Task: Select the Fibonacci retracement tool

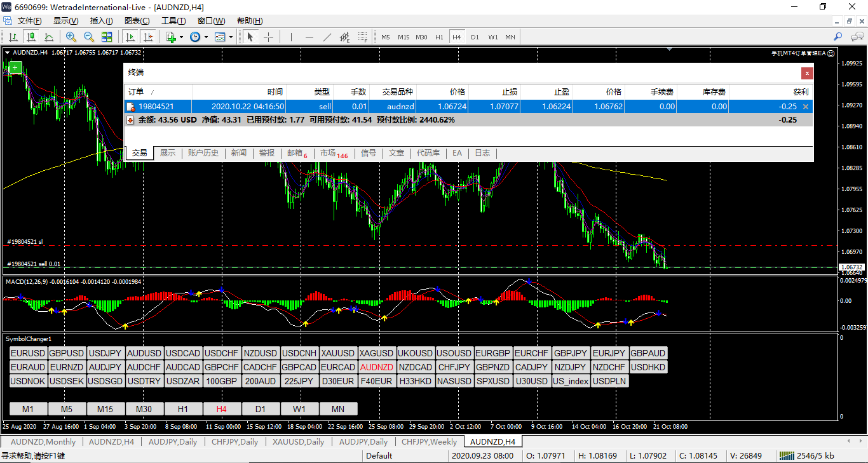Action: [x=363, y=37]
